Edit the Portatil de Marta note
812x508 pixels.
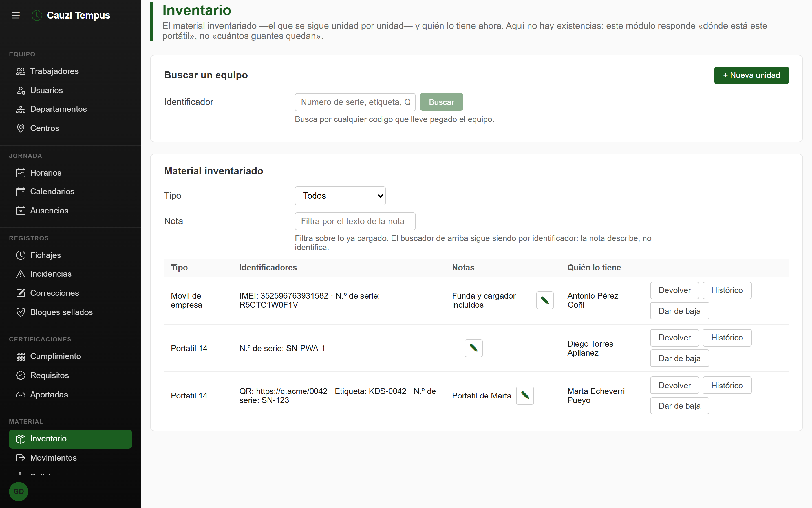(x=525, y=395)
